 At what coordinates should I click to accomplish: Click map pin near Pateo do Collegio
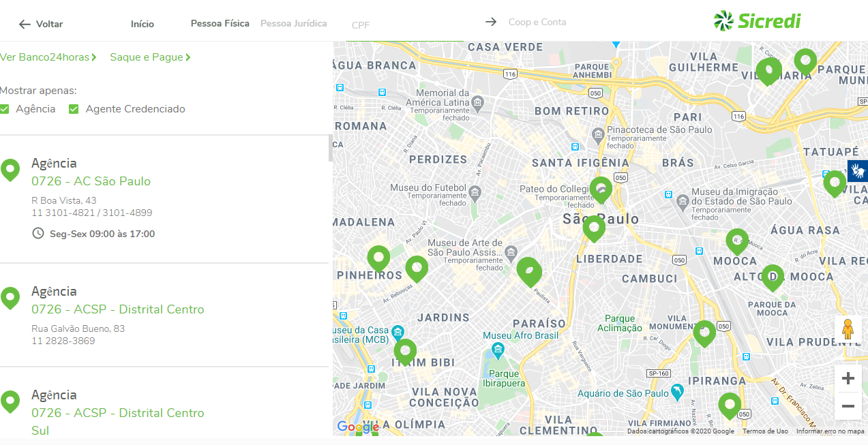tap(601, 189)
